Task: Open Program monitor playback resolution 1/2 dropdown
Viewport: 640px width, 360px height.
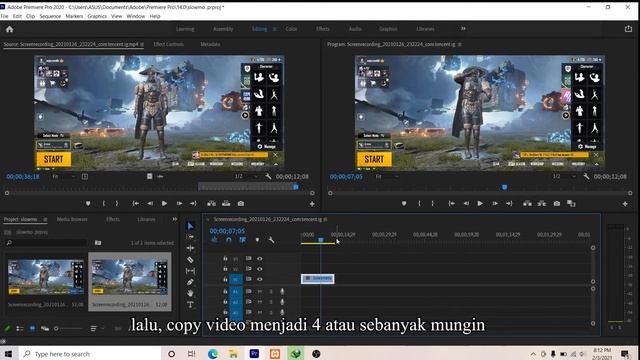Action: point(564,176)
